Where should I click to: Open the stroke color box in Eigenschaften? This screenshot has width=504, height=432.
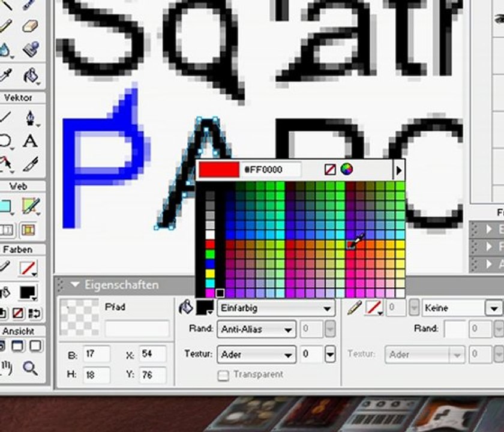(x=374, y=308)
